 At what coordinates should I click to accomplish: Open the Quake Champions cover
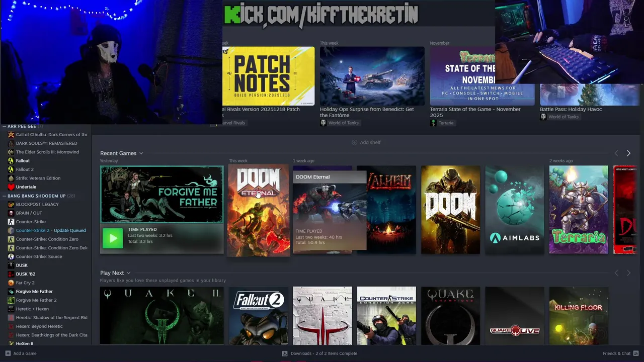(450, 316)
